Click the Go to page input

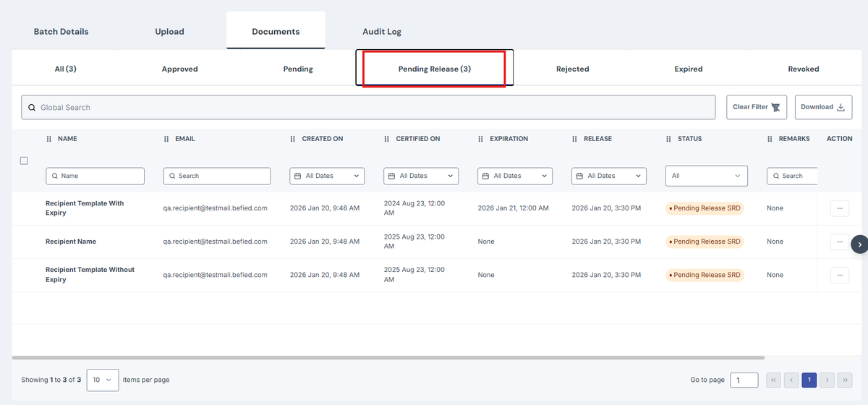(744, 380)
